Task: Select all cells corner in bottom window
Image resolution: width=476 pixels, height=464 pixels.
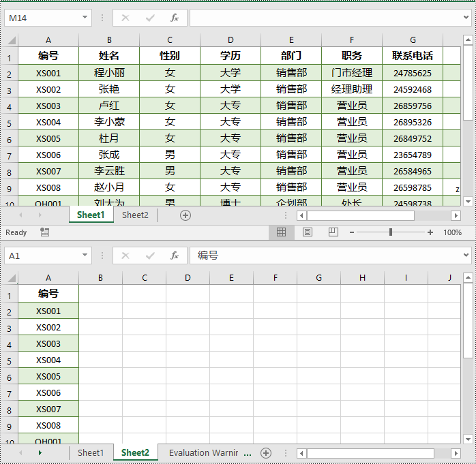Action: pyautogui.click(x=11, y=278)
